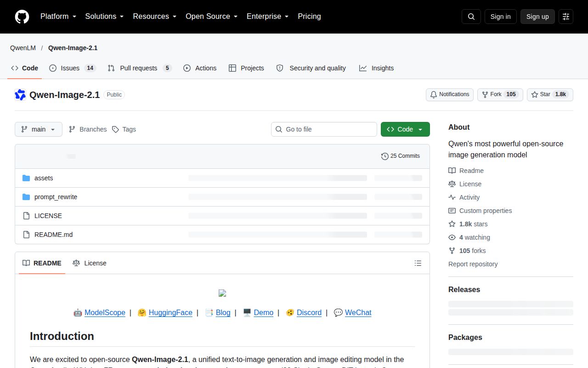Expand the Resources menu
The width and height of the screenshot is (588, 368).
[x=155, y=17]
